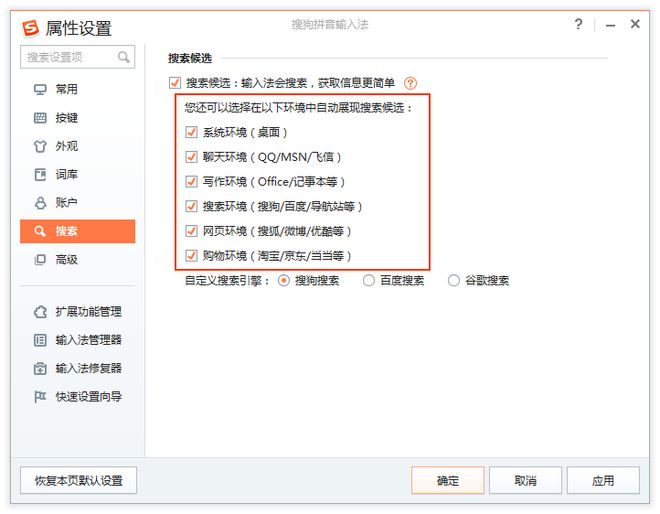Toggle 购物环境 (淘宝/京东/当当等) checkbox
The height and width of the screenshot is (514, 660).
pos(192,255)
